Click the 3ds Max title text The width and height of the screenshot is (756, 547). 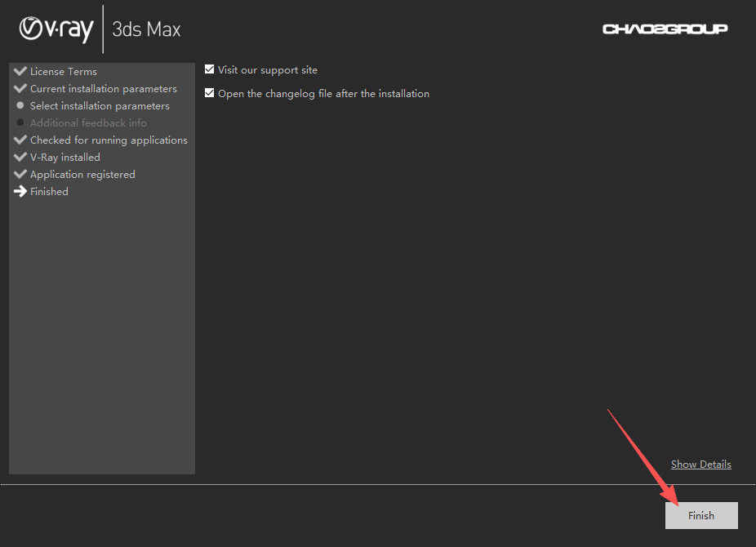[147, 29]
